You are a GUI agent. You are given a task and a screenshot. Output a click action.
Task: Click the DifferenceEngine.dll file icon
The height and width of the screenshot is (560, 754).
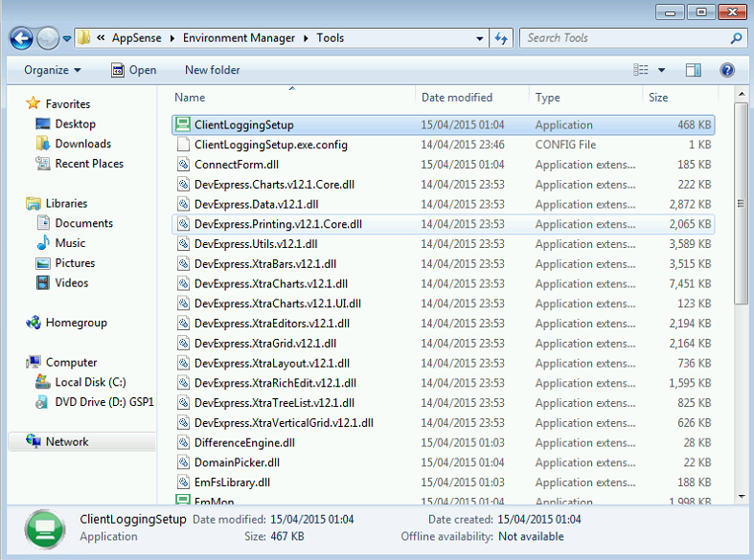click(183, 443)
